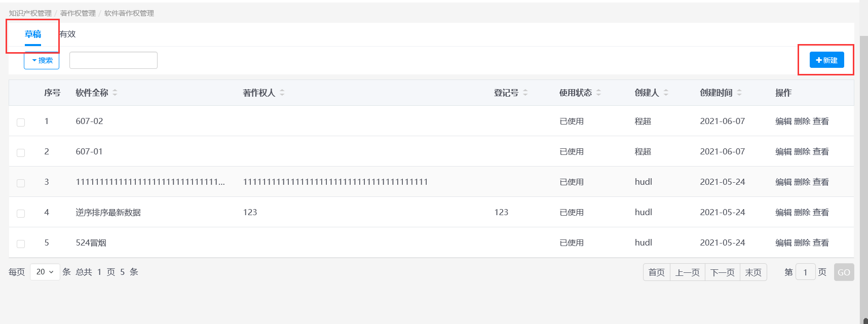Switch to the 有效 tab
This screenshot has width=868, height=324.
point(67,34)
